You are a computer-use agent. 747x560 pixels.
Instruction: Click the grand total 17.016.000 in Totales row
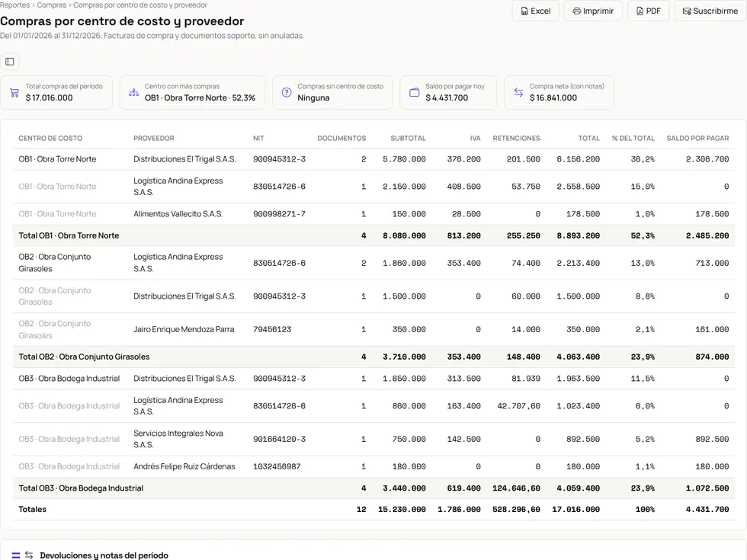[x=576, y=510]
